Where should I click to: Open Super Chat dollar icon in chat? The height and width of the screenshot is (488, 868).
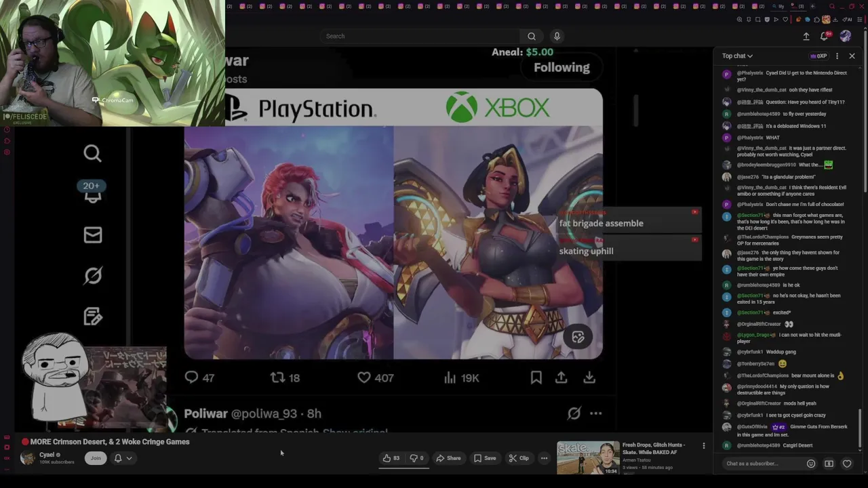click(x=829, y=464)
